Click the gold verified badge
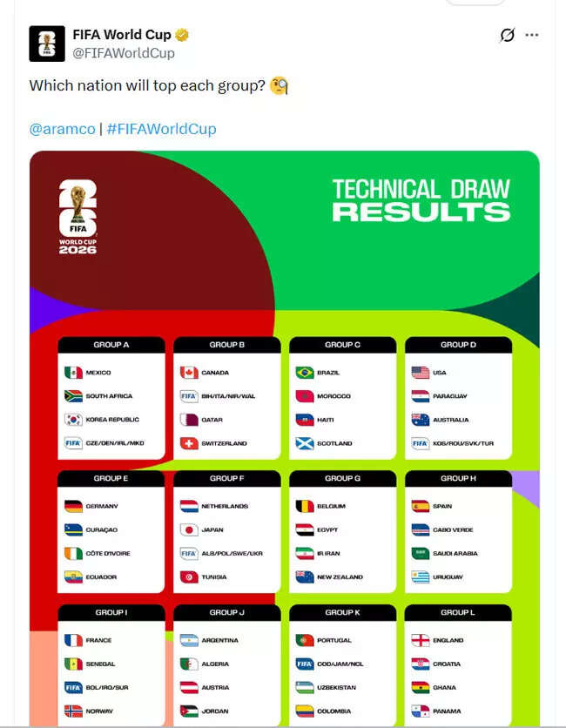This screenshot has width=566, height=728. tap(182, 36)
